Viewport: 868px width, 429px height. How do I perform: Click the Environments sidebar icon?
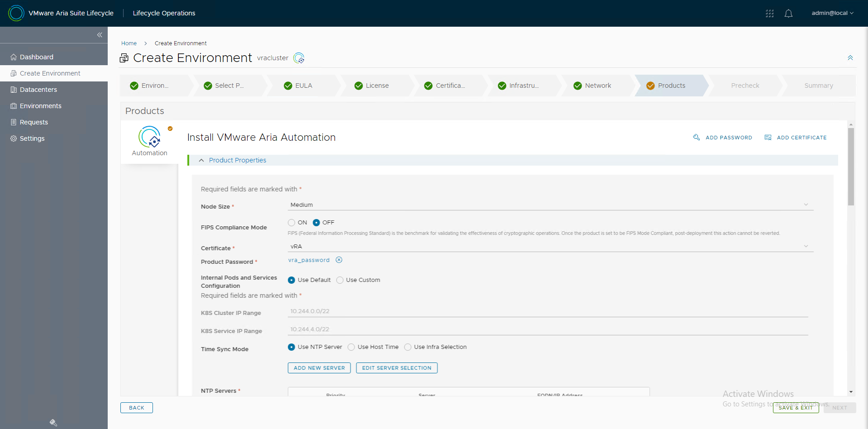point(14,106)
